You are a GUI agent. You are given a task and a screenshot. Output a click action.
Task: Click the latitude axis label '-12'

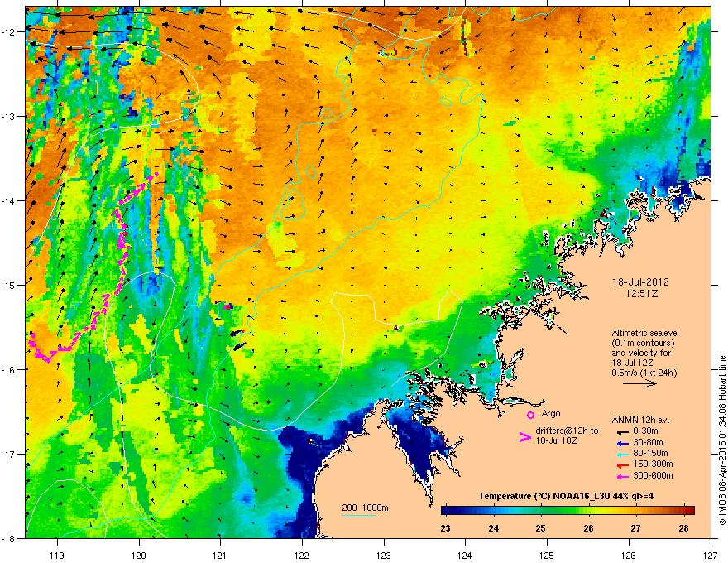(8, 32)
